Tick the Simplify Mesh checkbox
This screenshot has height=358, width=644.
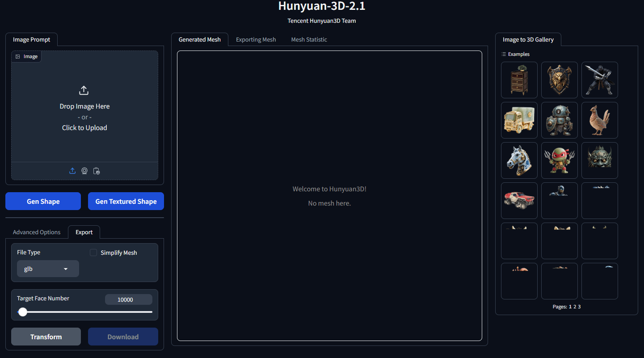[93, 253]
